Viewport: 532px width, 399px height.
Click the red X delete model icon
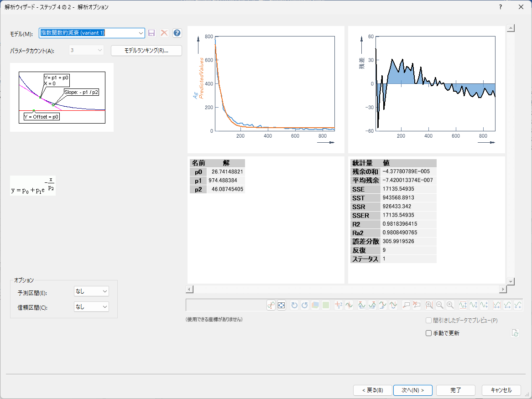pyautogui.click(x=164, y=33)
